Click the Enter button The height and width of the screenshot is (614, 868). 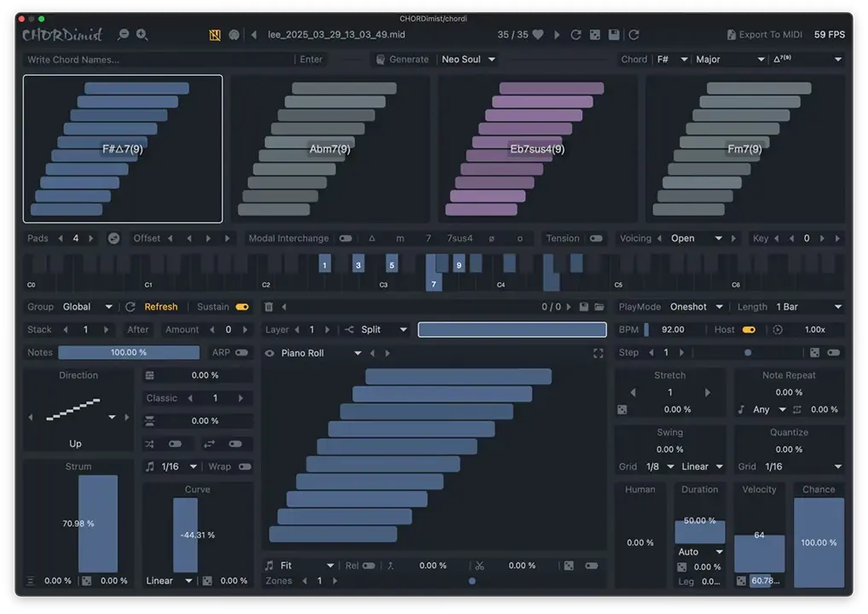pos(311,59)
